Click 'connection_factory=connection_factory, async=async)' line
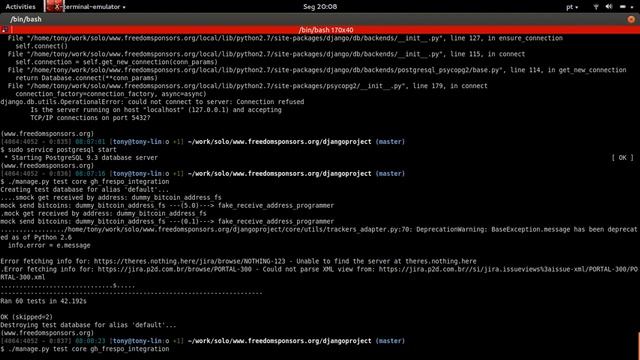 111,94
